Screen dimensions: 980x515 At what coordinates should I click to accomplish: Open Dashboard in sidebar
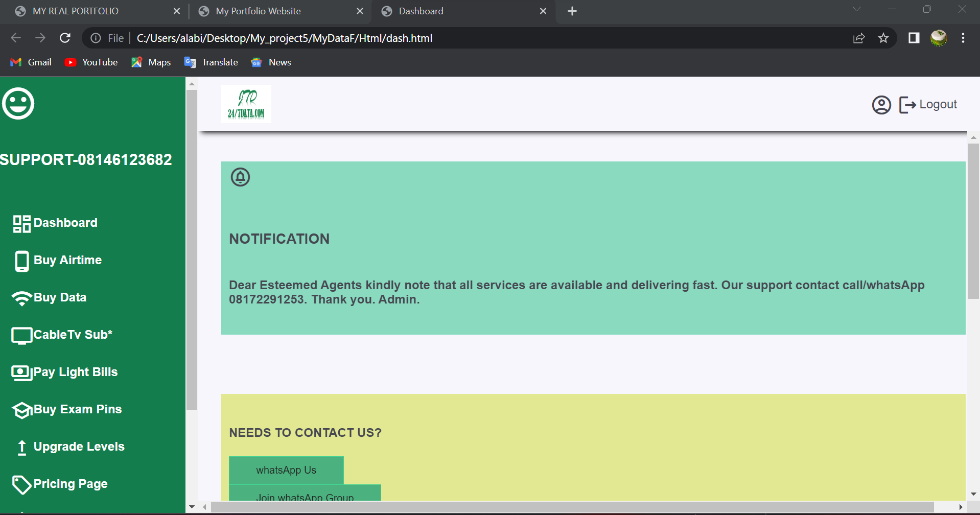[65, 223]
